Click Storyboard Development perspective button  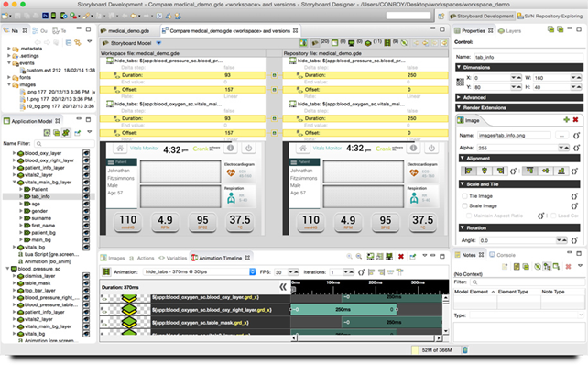pyautogui.click(x=481, y=16)
